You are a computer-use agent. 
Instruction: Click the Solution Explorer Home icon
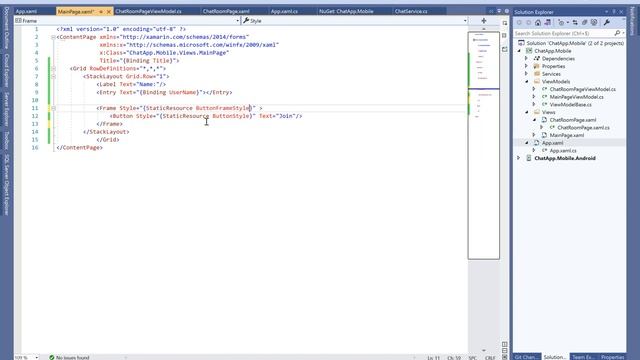(x=538, y=23)
